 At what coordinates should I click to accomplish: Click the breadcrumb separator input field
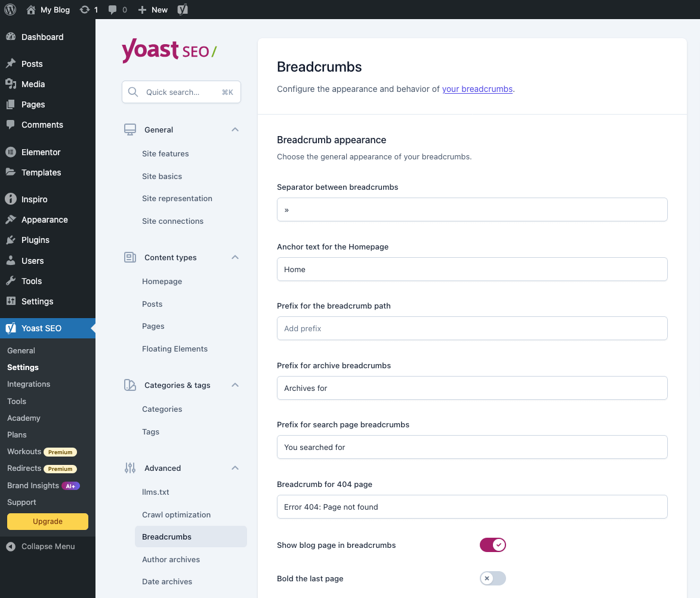pos(471,209)
